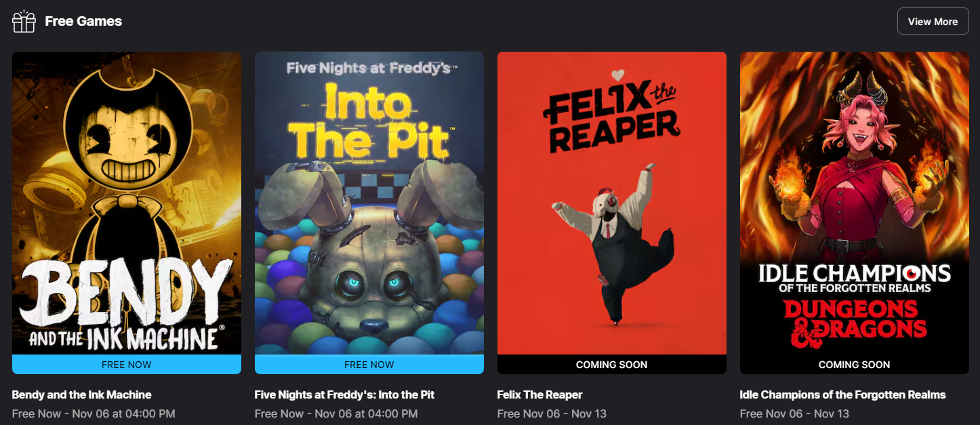Open Five Nights at Freddy's: Into the Pit title
Screen dimensions: 980x425
(x=345, y=394)
